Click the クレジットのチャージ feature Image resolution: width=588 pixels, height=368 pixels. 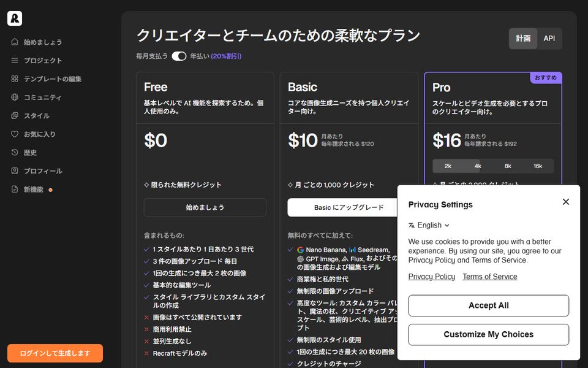tap(329, 364)
